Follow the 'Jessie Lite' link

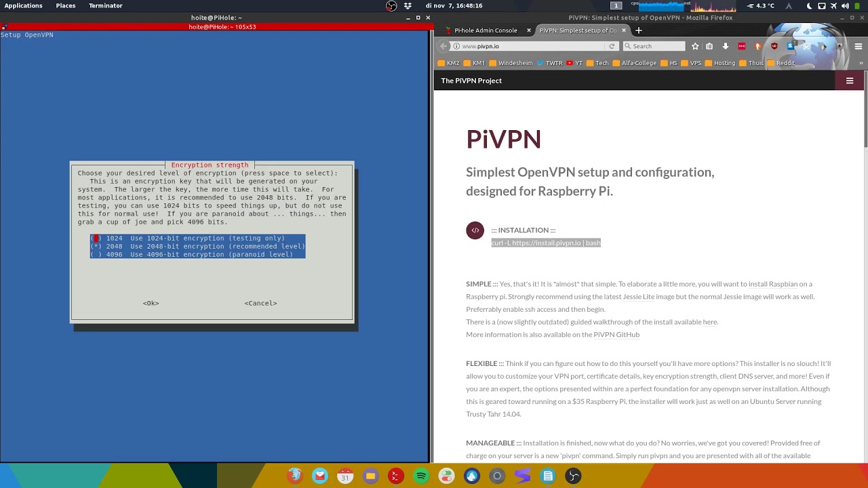click(x=640, y=296)
